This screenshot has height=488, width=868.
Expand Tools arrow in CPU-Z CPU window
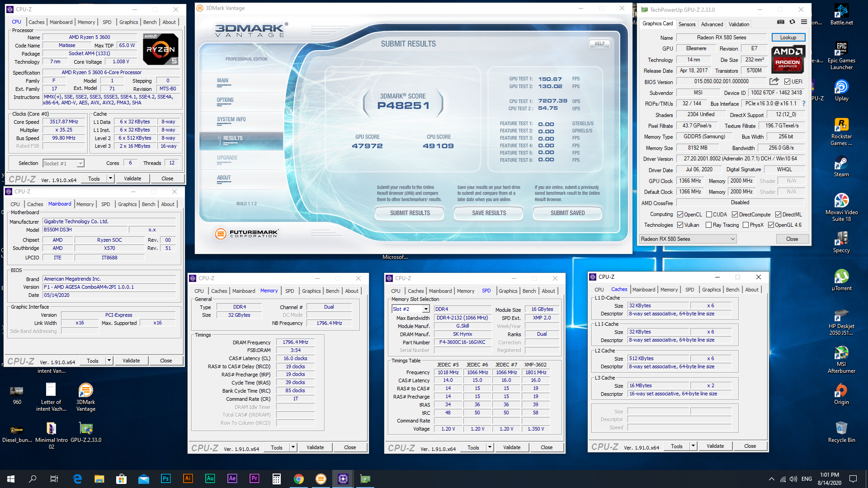[x=110, y=178]
